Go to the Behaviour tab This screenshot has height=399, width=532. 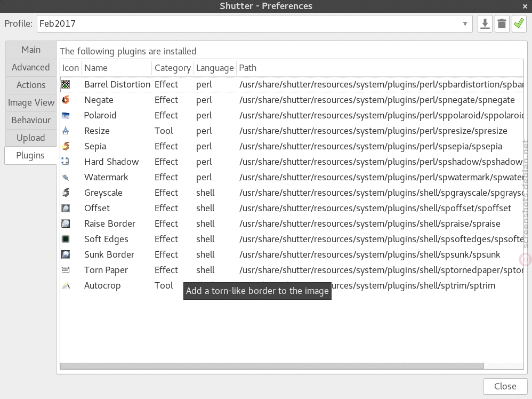point(31,120)
